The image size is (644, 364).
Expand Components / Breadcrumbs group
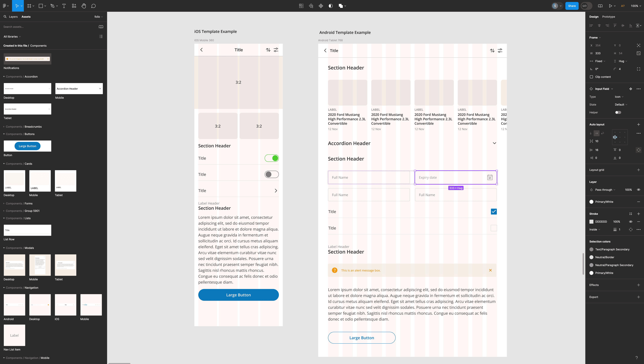coord(4,127)
